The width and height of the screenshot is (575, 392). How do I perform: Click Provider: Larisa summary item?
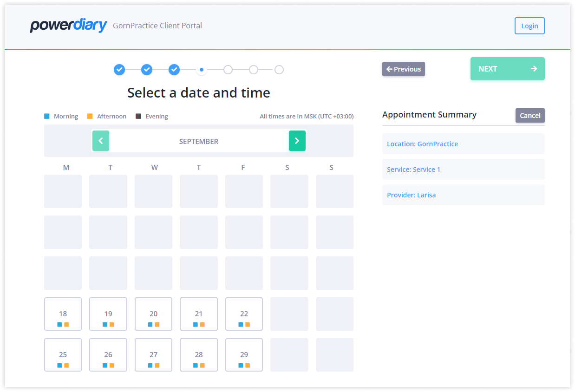pyautogui.click(x=464, y=195)
